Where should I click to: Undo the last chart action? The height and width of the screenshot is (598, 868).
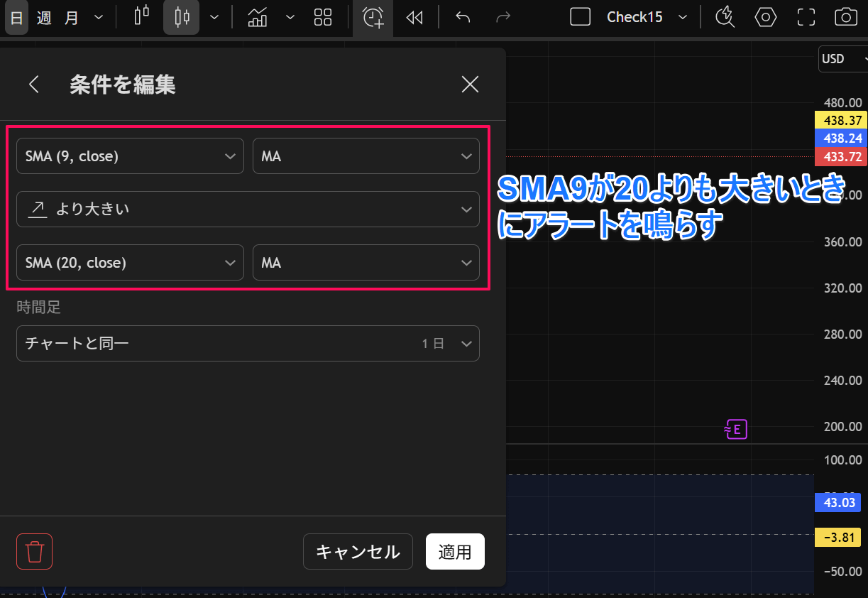click(x=462, y=17)
